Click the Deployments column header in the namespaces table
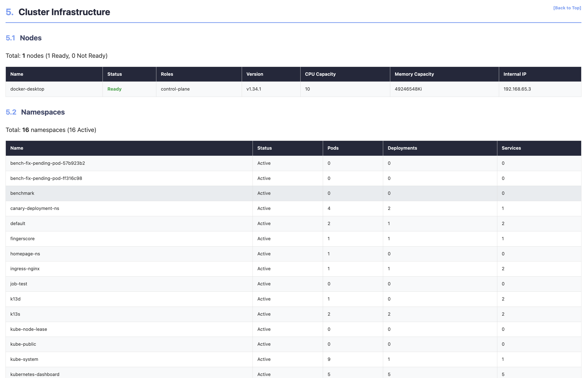Screen dimensions: 588x378 pos(402,148)
